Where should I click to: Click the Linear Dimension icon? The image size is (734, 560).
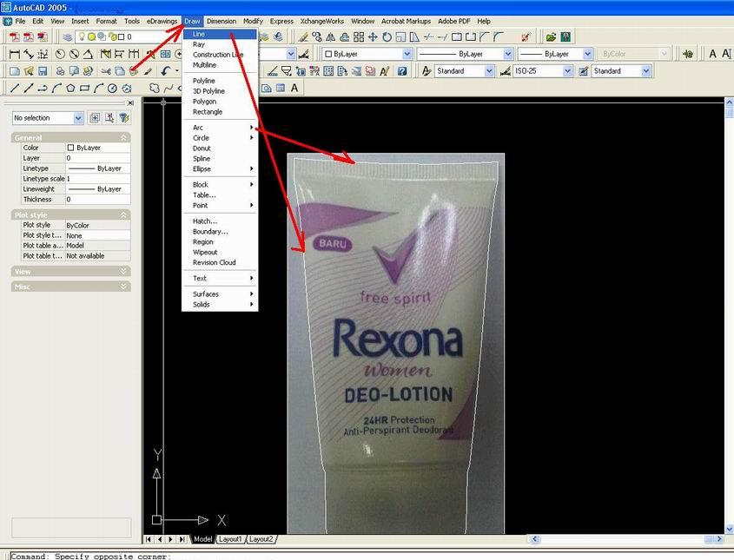click(15, 54)
